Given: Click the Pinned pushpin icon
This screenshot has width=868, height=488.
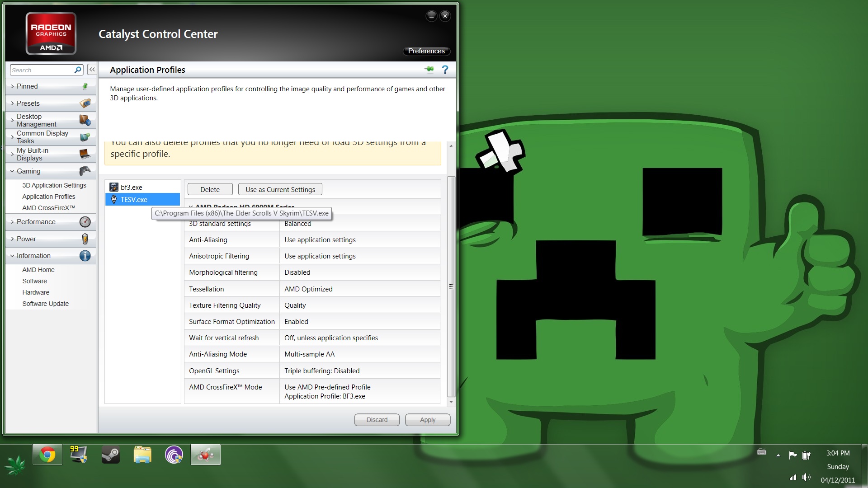Looking at the screenshot, I should point(85,86).
